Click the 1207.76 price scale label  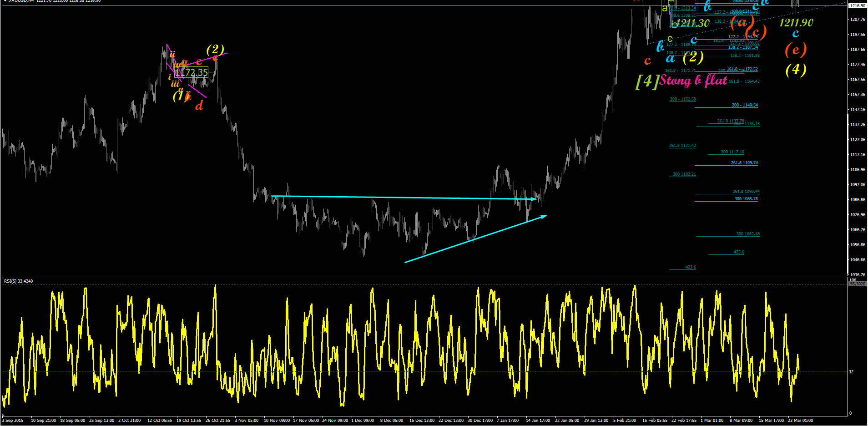click(858, 20)
